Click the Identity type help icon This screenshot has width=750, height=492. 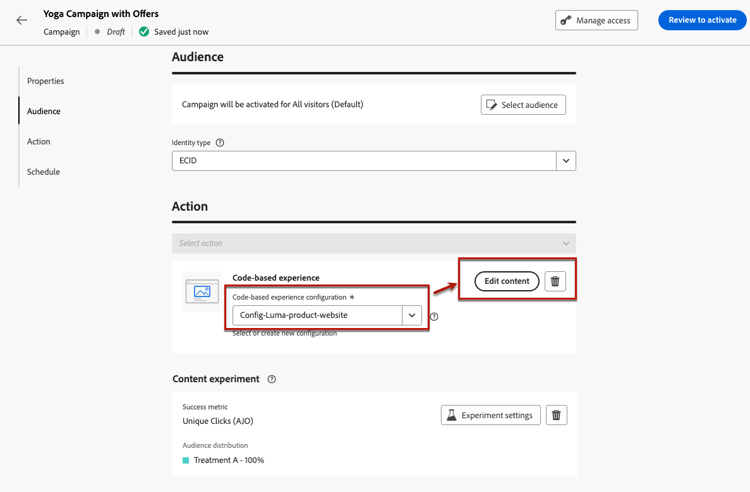220,143
